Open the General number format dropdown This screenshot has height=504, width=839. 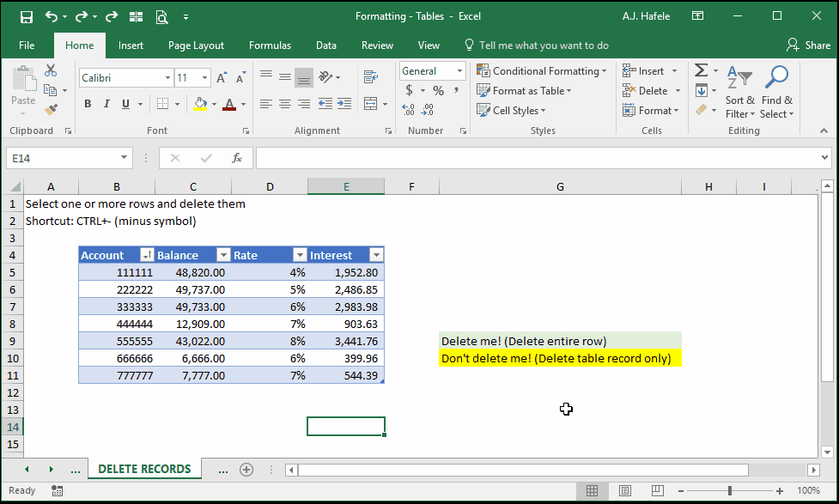[459, 71]
